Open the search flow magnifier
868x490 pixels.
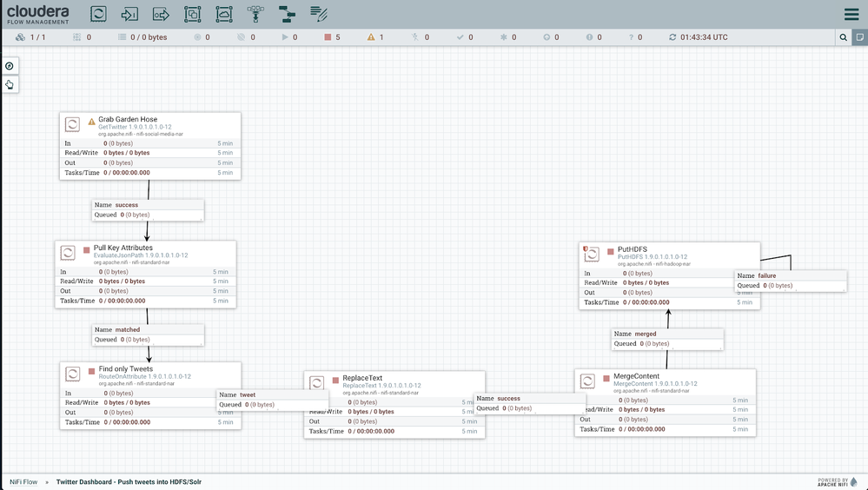[x=843, y=37]
